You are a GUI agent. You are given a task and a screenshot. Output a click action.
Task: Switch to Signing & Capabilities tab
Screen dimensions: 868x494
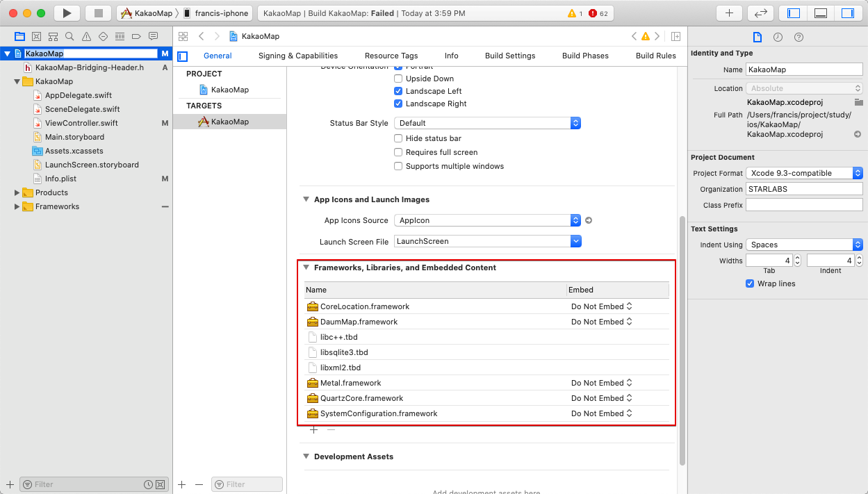(x=298, y=56)
